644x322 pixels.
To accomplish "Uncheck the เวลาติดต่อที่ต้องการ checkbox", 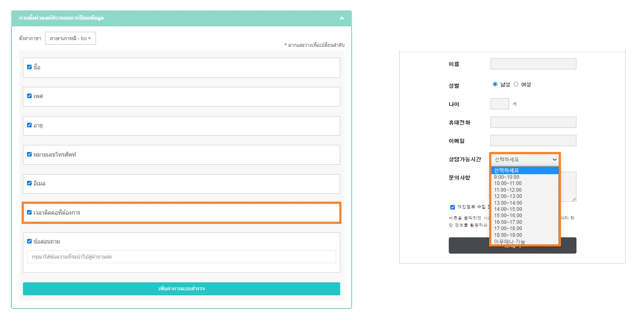I will tap(29, 212).
